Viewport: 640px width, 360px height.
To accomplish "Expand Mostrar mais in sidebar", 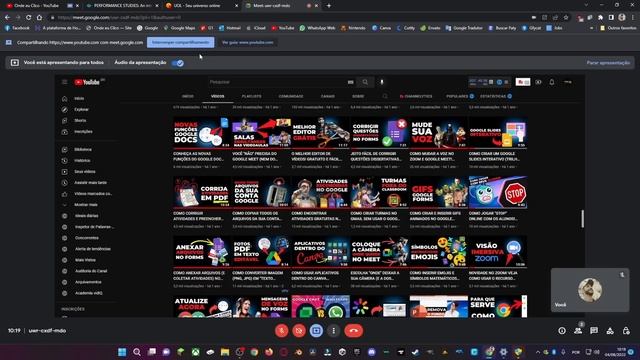I will pos(87,204).
